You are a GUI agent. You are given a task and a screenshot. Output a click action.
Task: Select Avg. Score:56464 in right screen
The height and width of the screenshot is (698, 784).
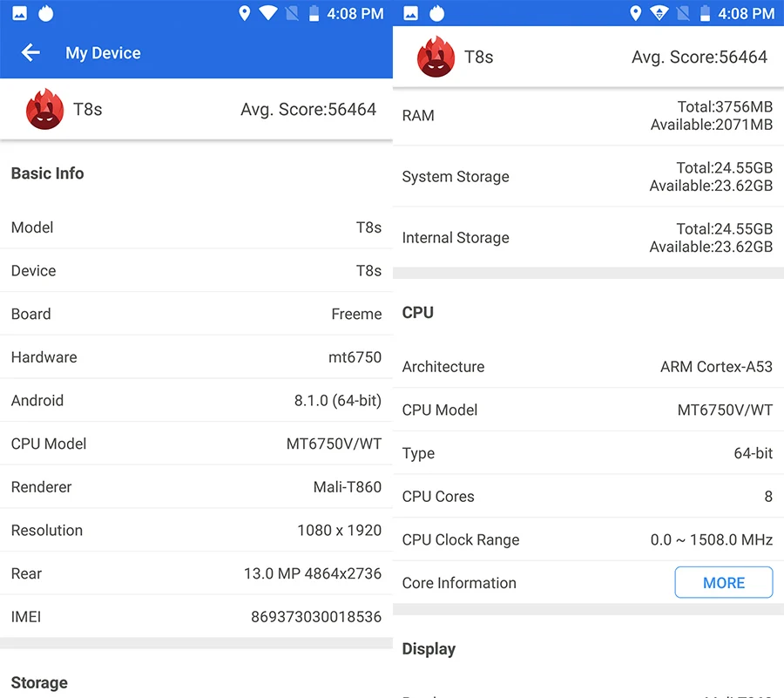(x=700, y=57)
